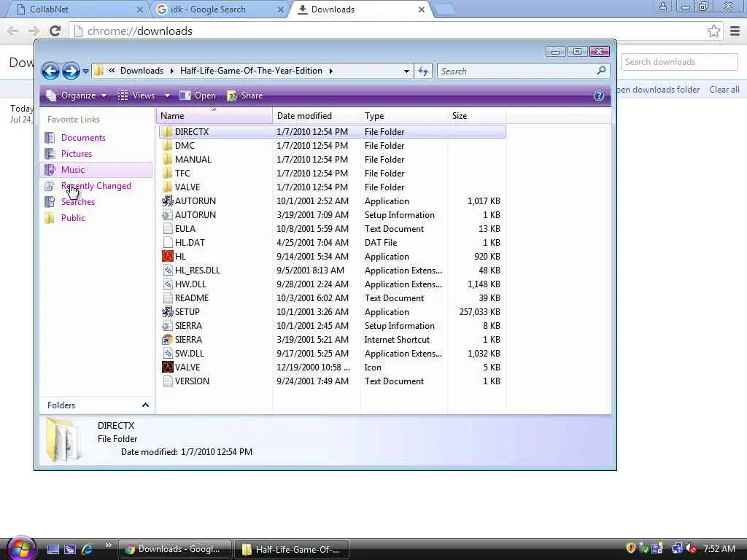Click Downloads in the address breadcrumb

(142, 71)
